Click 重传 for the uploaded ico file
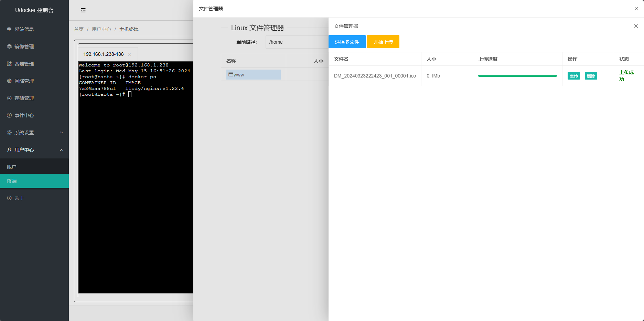Screen dimensions: 644x321 click(574, 76)
